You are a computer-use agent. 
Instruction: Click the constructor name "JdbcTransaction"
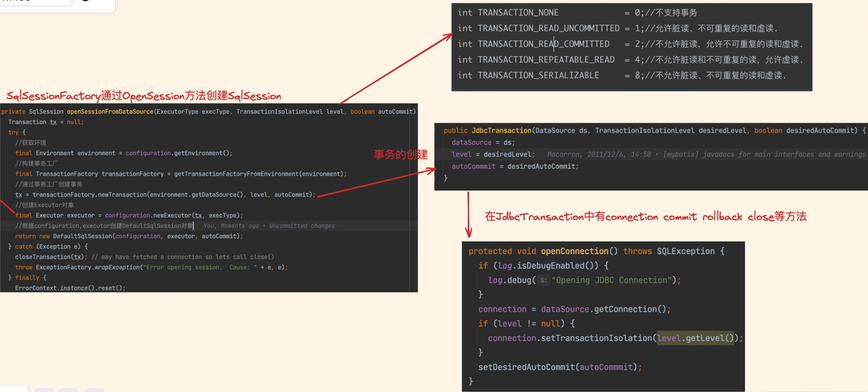coord(501,131)
